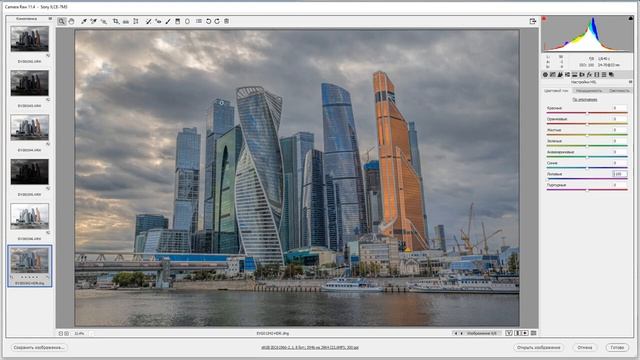The height and width of the screenshot is (360, 640).
Task: Open the Split Toning panel icon
Action: coord(575,75)
